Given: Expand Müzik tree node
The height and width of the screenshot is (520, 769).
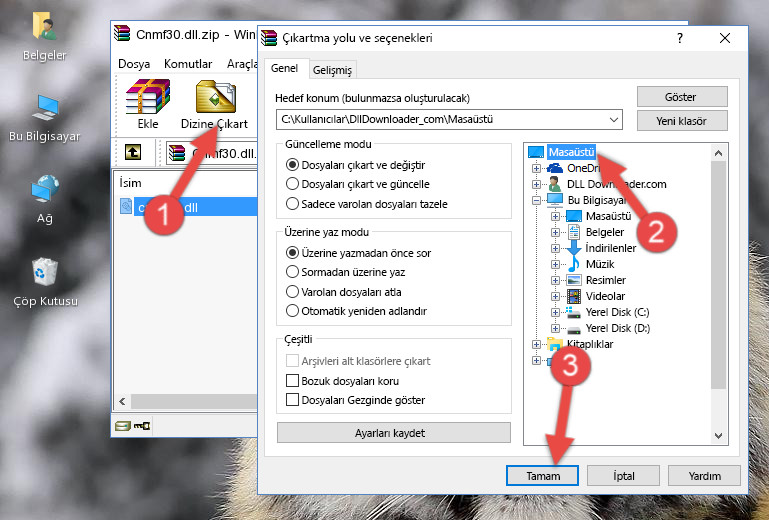Looking at the screenshot, I should pos(555,264).
